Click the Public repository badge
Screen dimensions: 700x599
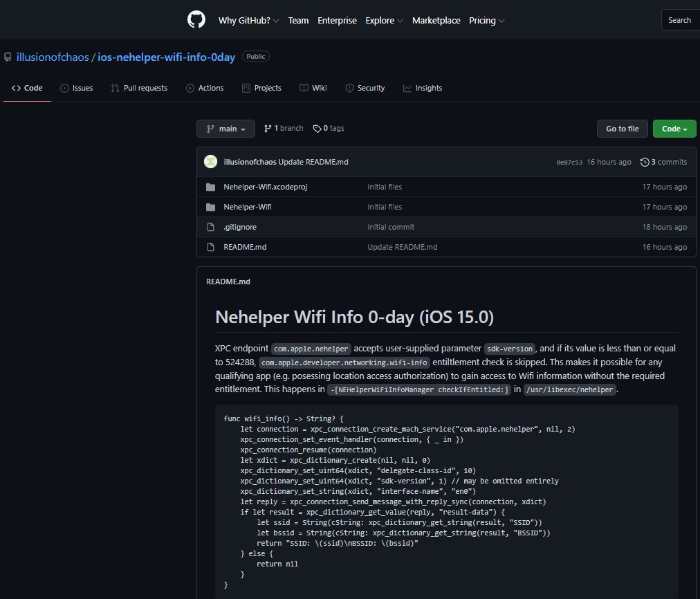(256, 57)
